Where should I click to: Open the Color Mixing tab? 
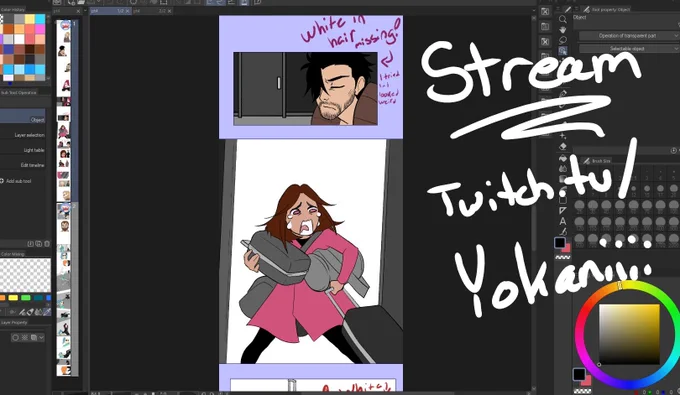click(13, 254)
